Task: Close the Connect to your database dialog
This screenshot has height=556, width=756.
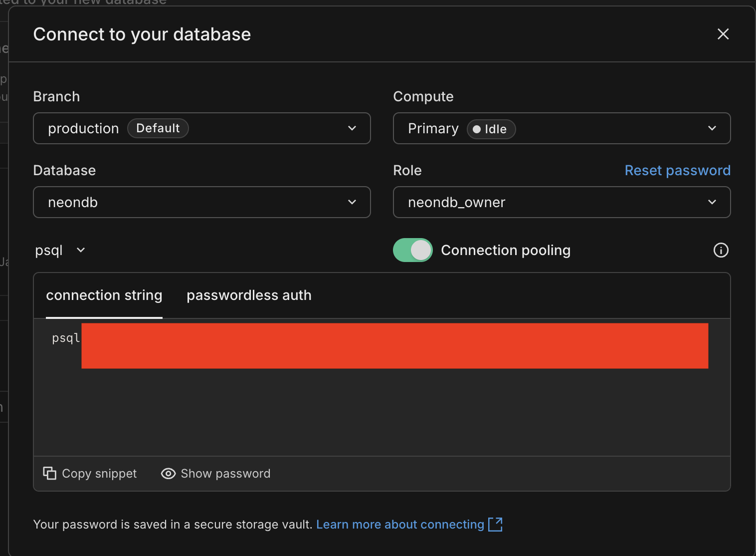Action: pos(723,34)
